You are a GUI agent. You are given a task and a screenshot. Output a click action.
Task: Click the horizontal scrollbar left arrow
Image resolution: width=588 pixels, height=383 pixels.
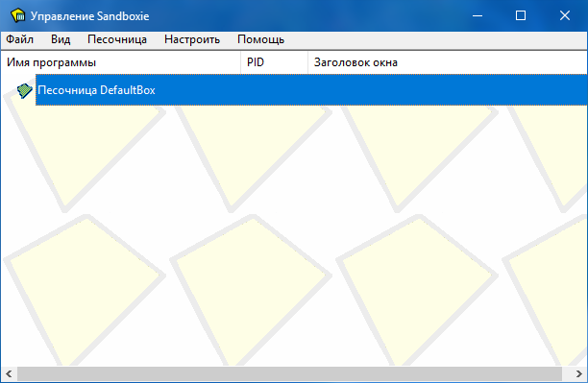tap(9, 373)
